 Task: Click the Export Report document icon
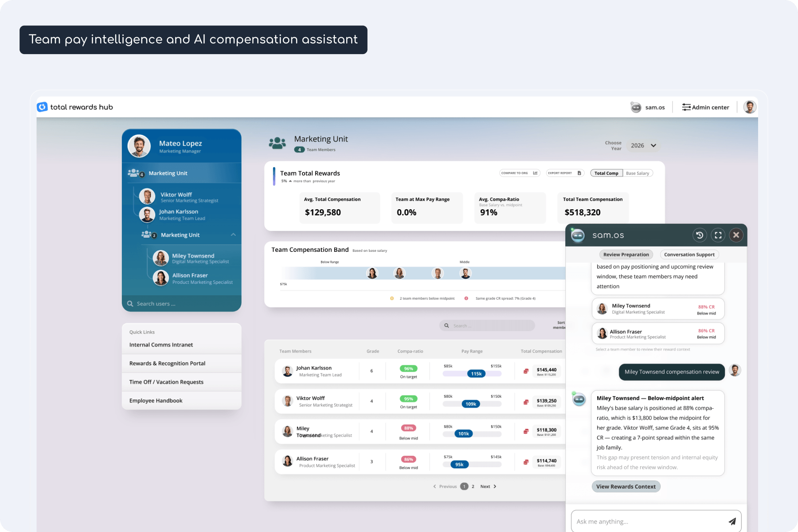[x=579, y=173]
